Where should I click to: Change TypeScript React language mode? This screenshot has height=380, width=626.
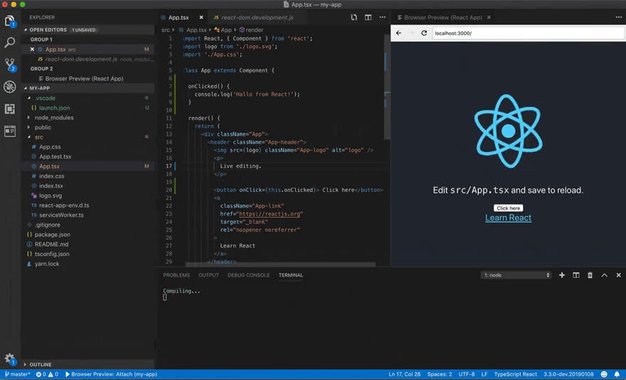coord(515,374)
